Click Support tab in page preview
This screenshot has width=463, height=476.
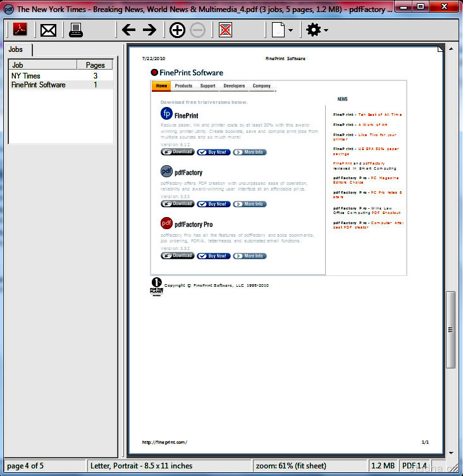pos(207,86)
